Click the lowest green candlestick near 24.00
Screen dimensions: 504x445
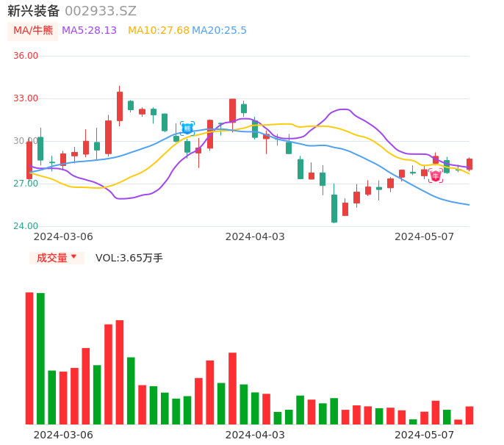334,209
